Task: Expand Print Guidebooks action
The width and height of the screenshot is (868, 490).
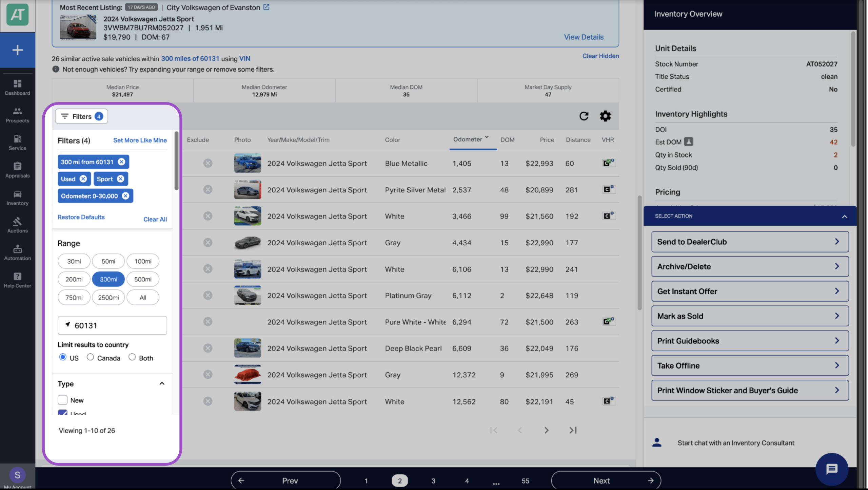Action: click(750, 341)
